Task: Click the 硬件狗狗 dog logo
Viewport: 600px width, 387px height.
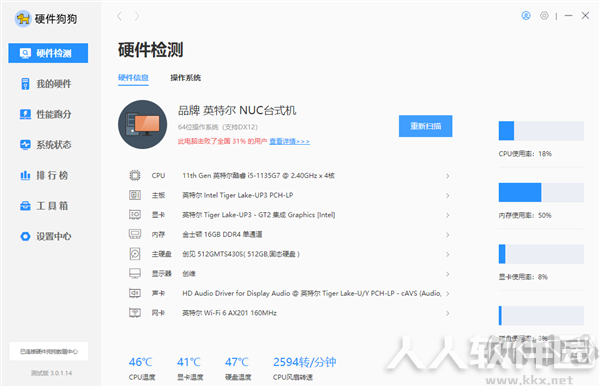Action: point(23,18)
